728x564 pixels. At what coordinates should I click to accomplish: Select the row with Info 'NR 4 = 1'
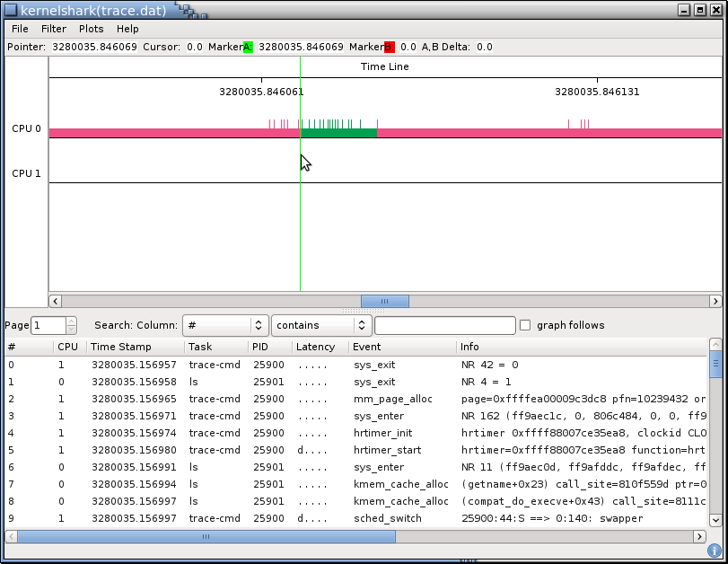[356, 382]
